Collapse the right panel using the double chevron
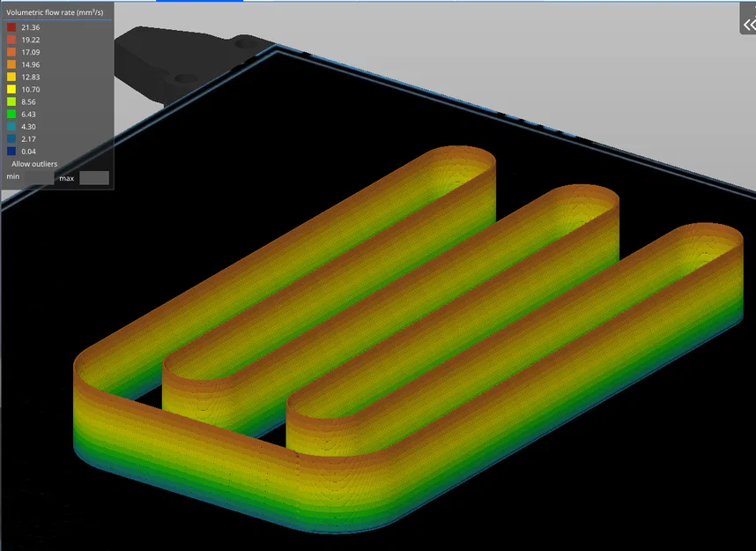 (x=748, y=24)
